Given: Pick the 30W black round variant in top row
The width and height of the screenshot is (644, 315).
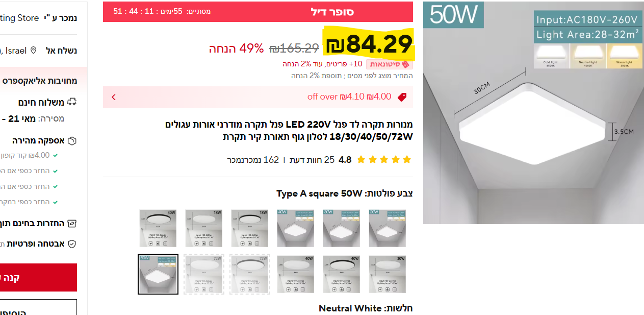Looking at the screenshot, I should tap(158, 228).
